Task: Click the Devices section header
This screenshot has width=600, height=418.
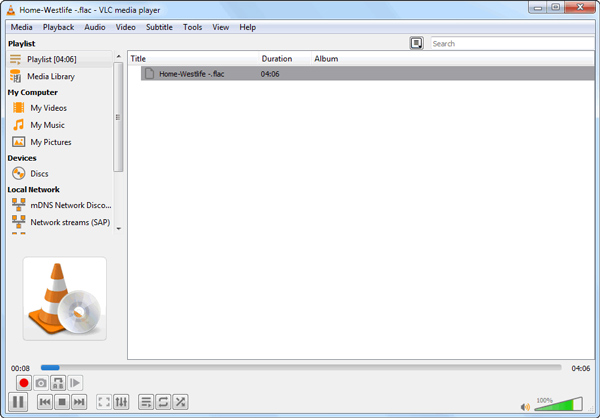Action: (x=22, y=158)
